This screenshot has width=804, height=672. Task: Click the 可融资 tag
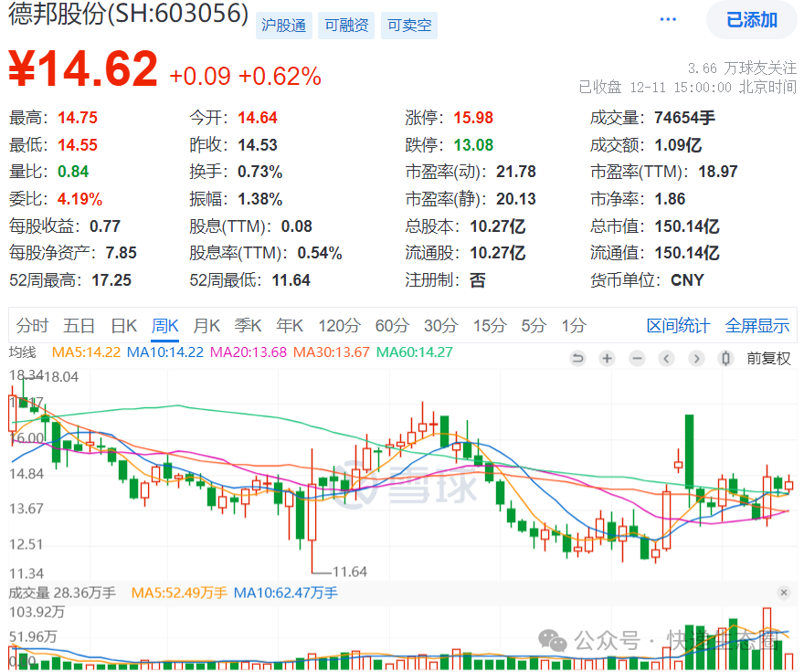coord(346,26)
